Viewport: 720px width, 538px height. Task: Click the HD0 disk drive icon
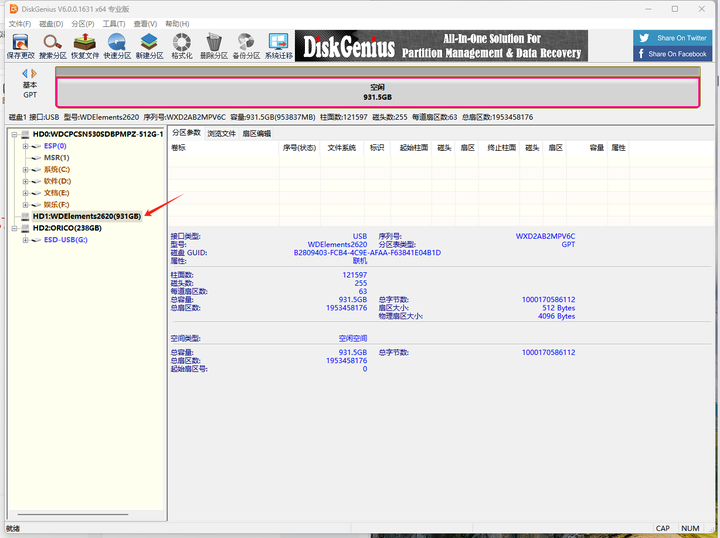click(x=25, y=134)
